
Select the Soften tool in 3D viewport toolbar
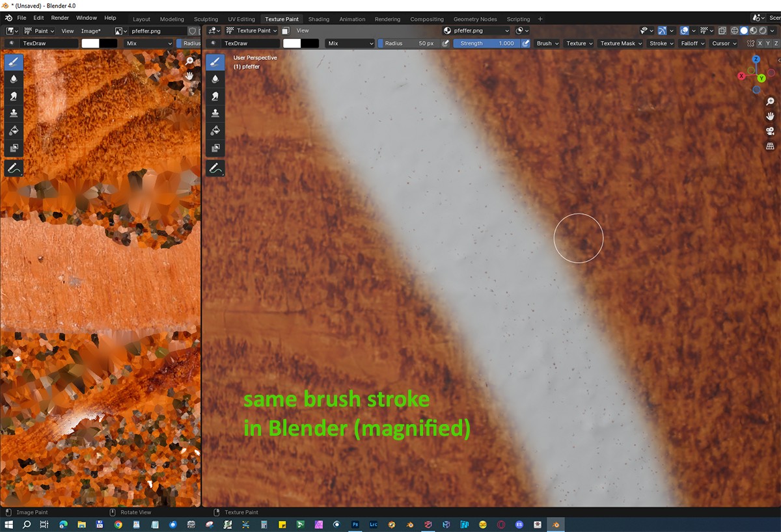click(215, 79)
